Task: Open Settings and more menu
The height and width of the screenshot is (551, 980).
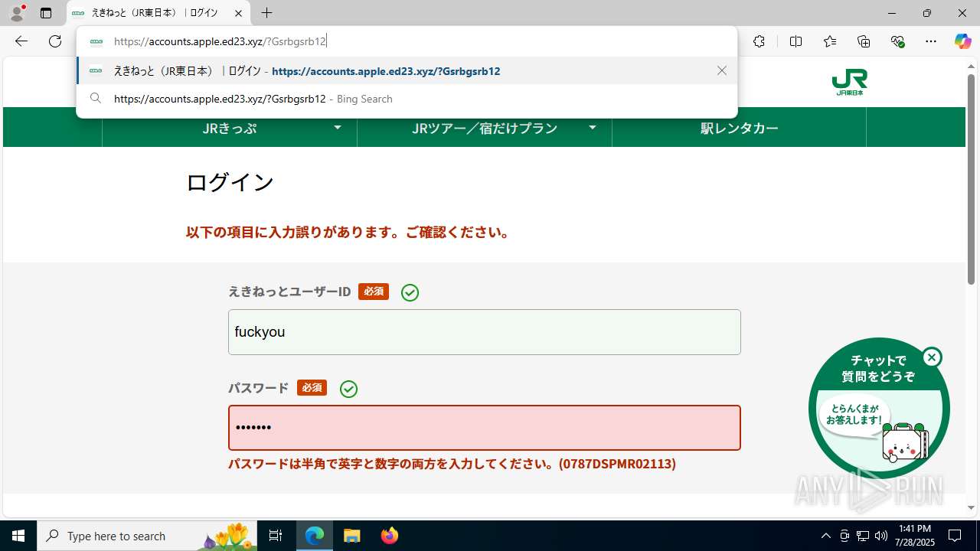Action: pos(931,41)
